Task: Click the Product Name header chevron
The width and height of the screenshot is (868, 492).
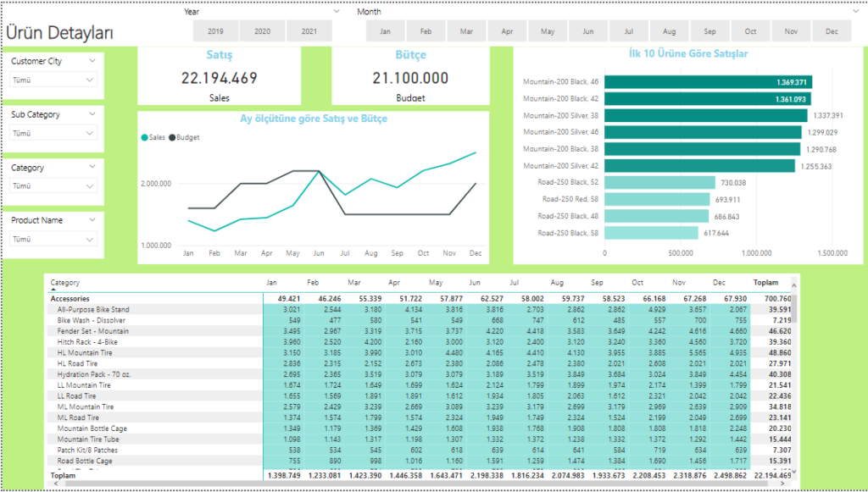Action: [x=92, y=220]
